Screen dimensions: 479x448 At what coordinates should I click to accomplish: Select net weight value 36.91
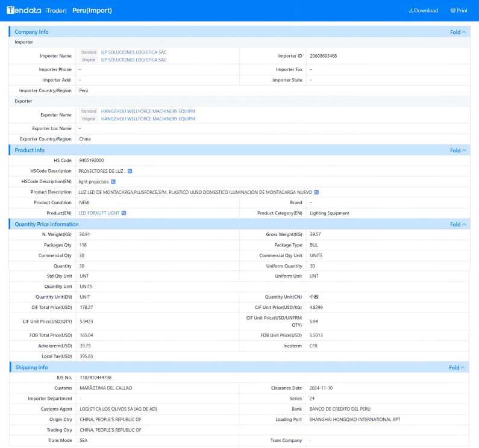pos(84,234)
